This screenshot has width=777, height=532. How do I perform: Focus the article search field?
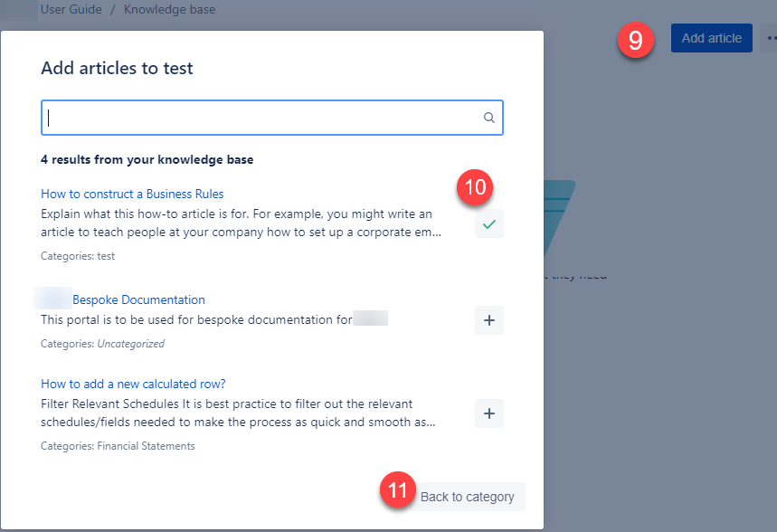point(272,118)
